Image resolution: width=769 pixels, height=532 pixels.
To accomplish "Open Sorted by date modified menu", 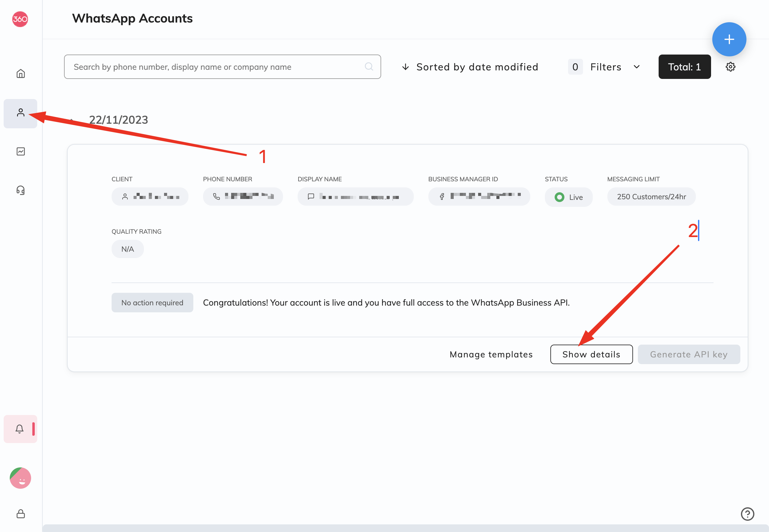I will pos(470,67).
